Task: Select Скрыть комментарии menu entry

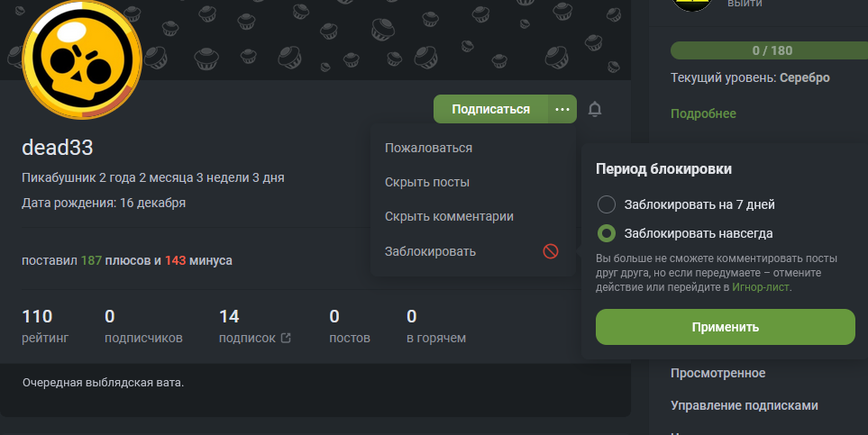Action: coord(449,216)
